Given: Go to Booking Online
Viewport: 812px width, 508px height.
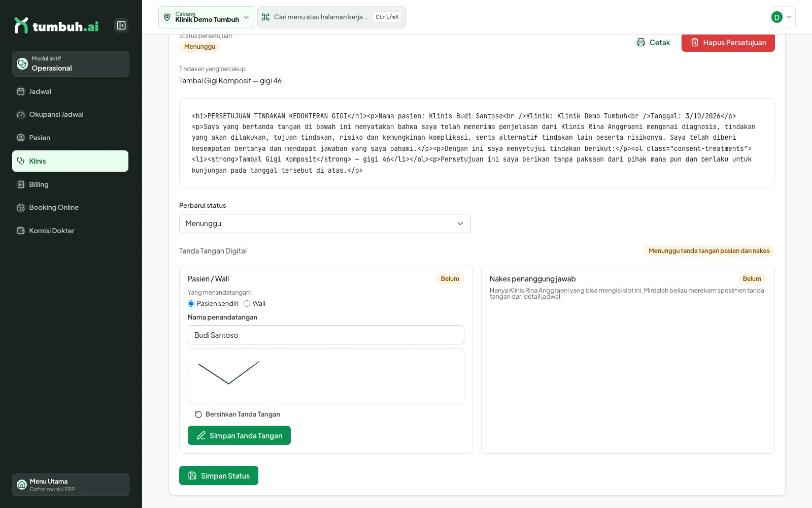Looking at the screenshot, I should (x=71, y=207).
